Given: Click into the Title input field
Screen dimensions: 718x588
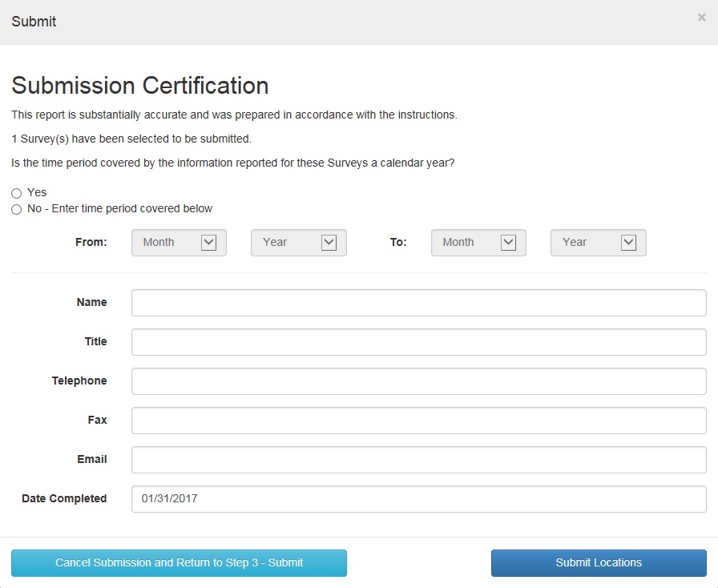Looking at the screenshot, I should [418, 342].
